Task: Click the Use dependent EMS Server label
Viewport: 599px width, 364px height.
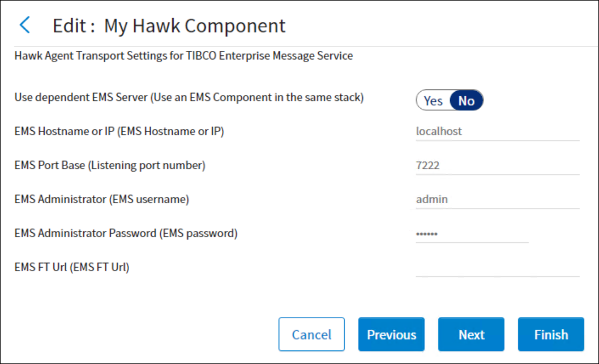Action: 189,97
